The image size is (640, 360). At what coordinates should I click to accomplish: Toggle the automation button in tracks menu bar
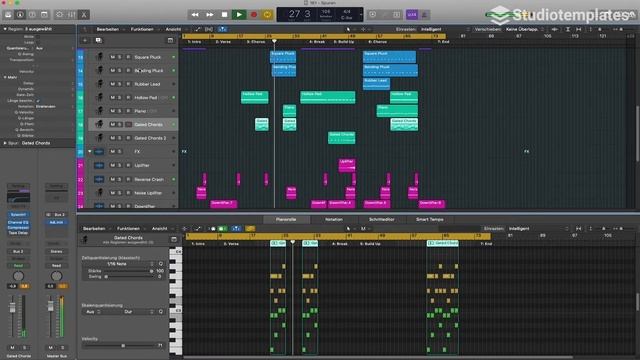198,29
